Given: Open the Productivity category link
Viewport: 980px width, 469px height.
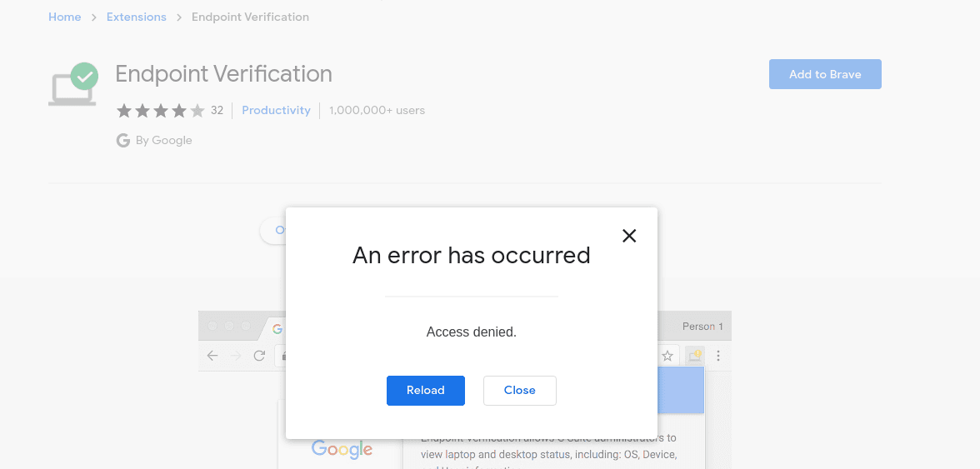Looking at the screenshot, I should pyautogui.click(x=277, y=110).
